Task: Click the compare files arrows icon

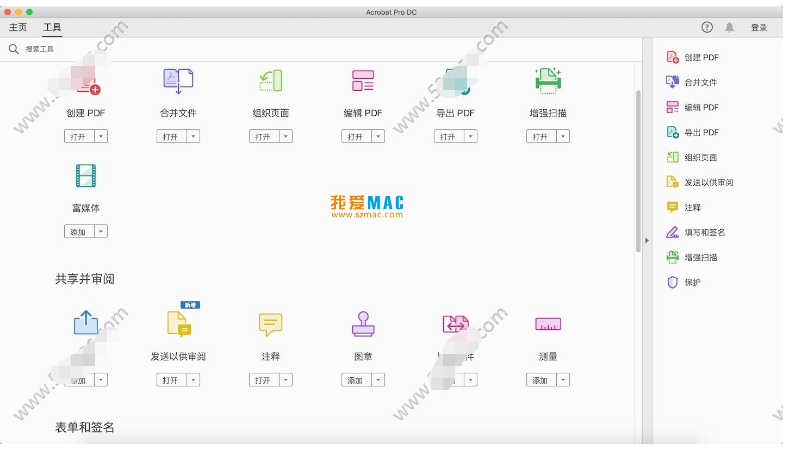Action: (x=455, y=323)
